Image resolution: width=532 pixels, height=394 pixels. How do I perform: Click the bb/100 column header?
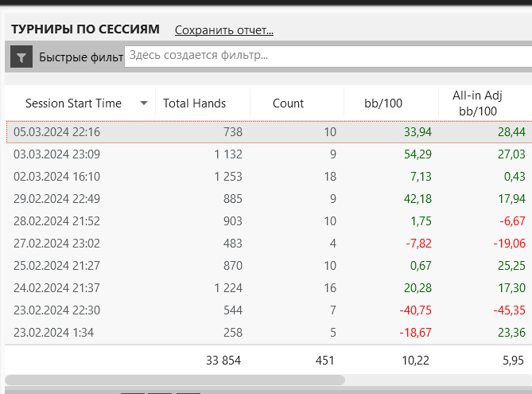click(x=382, y=103)
